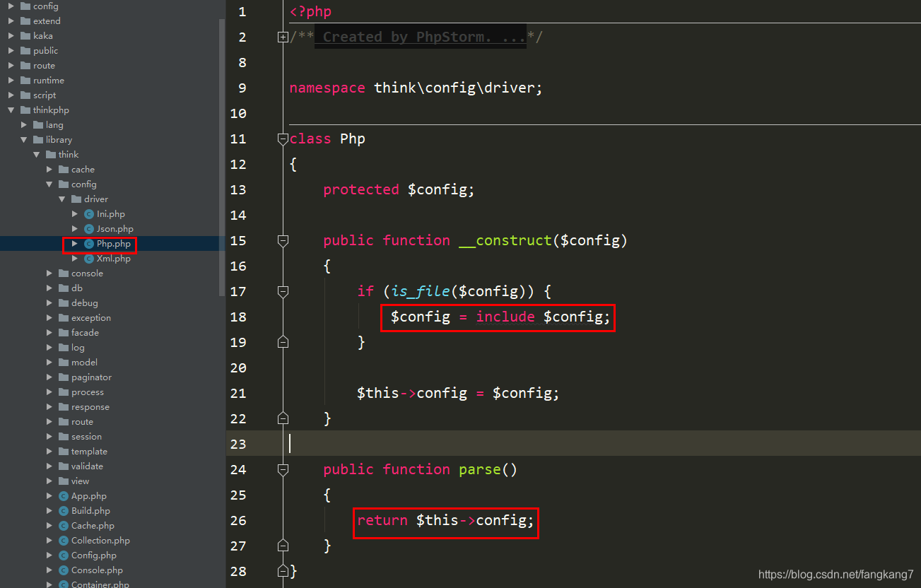Viewport: 921px width, 588px height.
Task: Click the Build.php class icon
Action: 63,511
